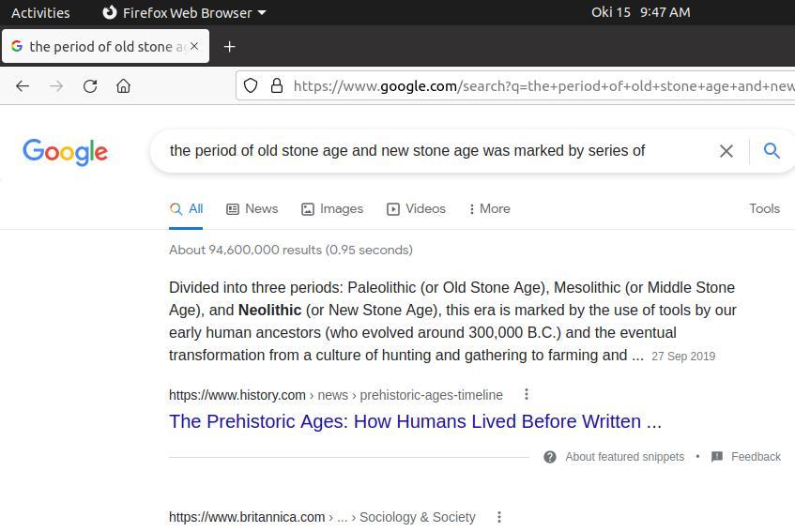Switch to the News results tab
Image resolution: width=795 pixels, height=532 pixels.
click(x=252, y=208)
